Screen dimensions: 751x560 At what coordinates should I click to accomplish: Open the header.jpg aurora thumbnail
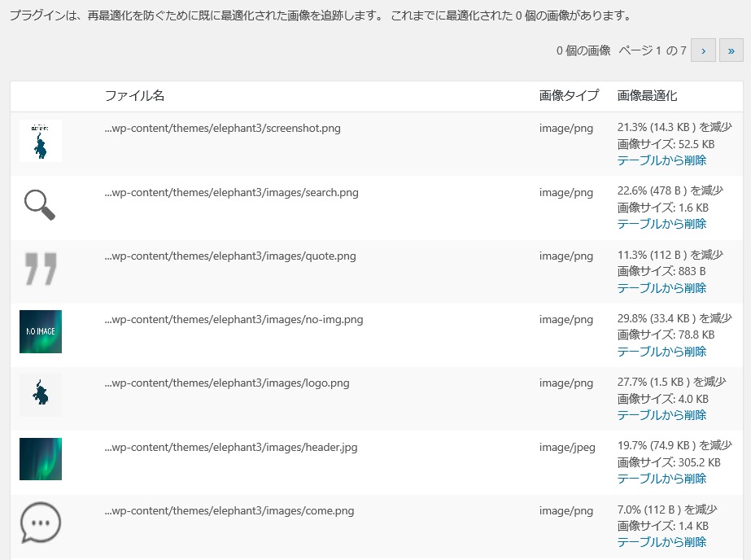pos(41,459)
